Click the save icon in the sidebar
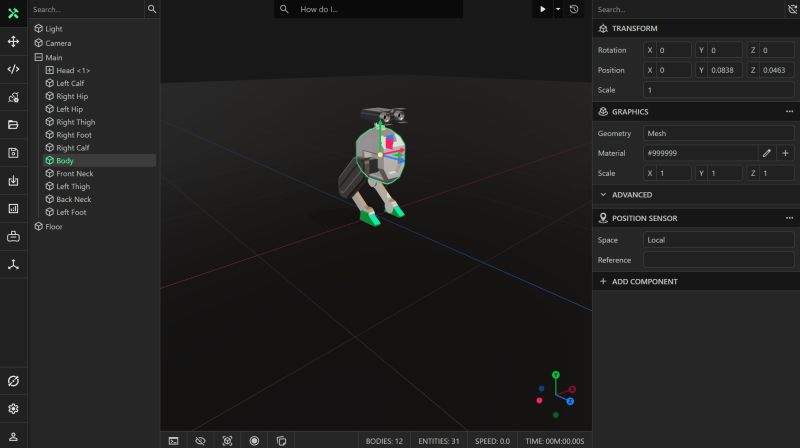 (x=13, y=153)
